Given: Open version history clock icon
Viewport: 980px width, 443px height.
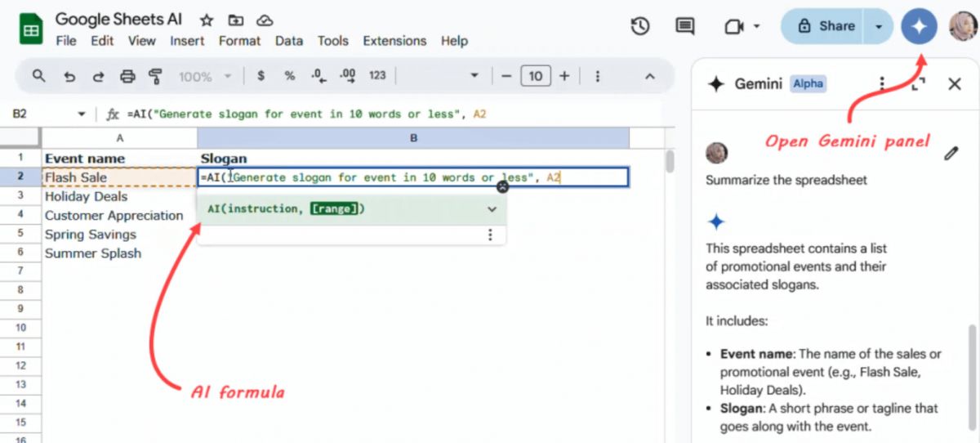Looking at the screenshot, I should [640, 26].
